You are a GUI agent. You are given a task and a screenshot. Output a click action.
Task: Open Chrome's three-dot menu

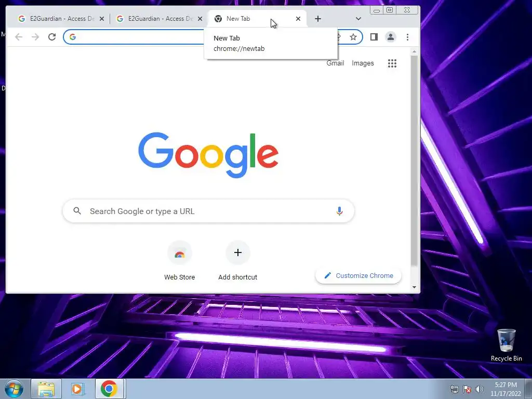point(407,37)
